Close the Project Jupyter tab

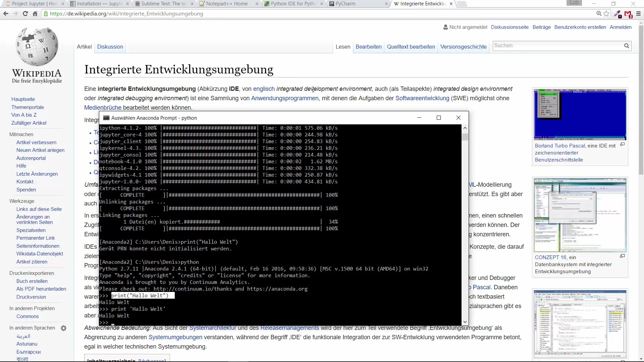click(63, 4)
